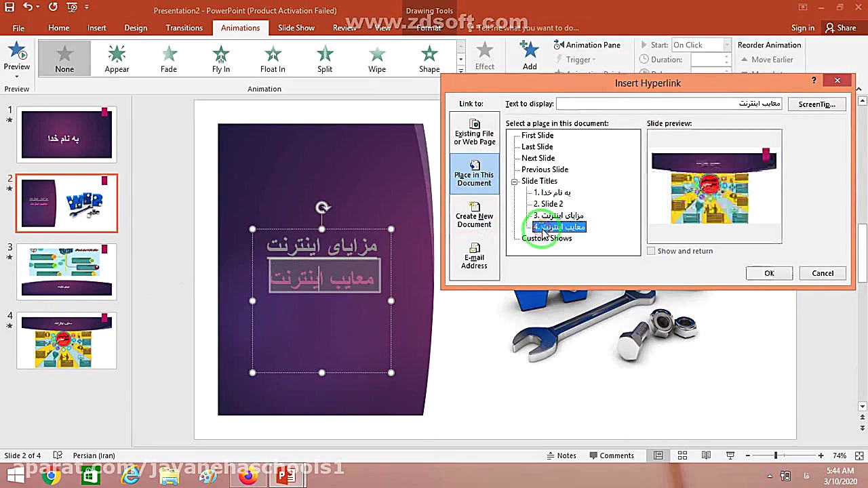Apply the Float In animation
Image resolution: width=868 pixels, height=488 pixels.
(x=273, y=58)
